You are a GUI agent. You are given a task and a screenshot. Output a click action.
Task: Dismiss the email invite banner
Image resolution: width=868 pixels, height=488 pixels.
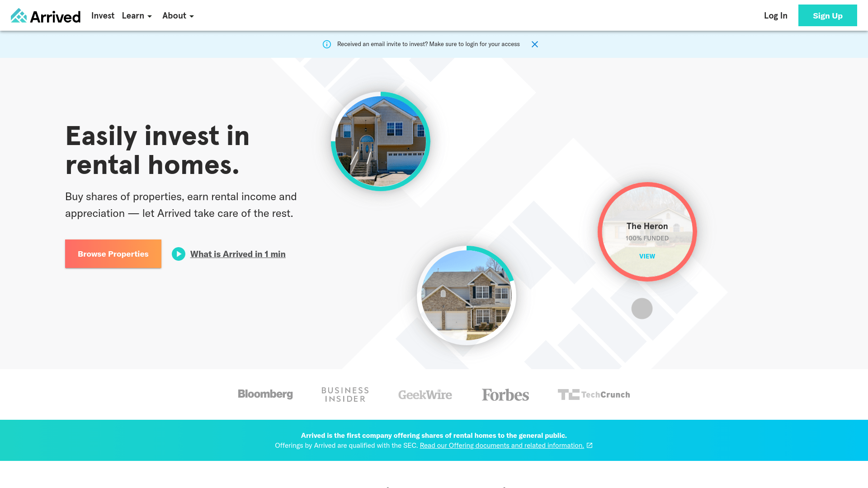pos(535,44)
